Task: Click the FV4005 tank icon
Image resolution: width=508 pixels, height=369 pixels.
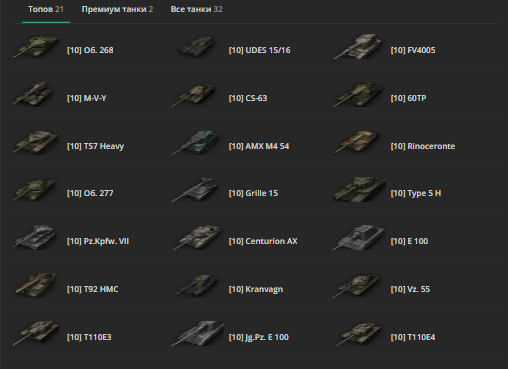Action: point(359,46)
